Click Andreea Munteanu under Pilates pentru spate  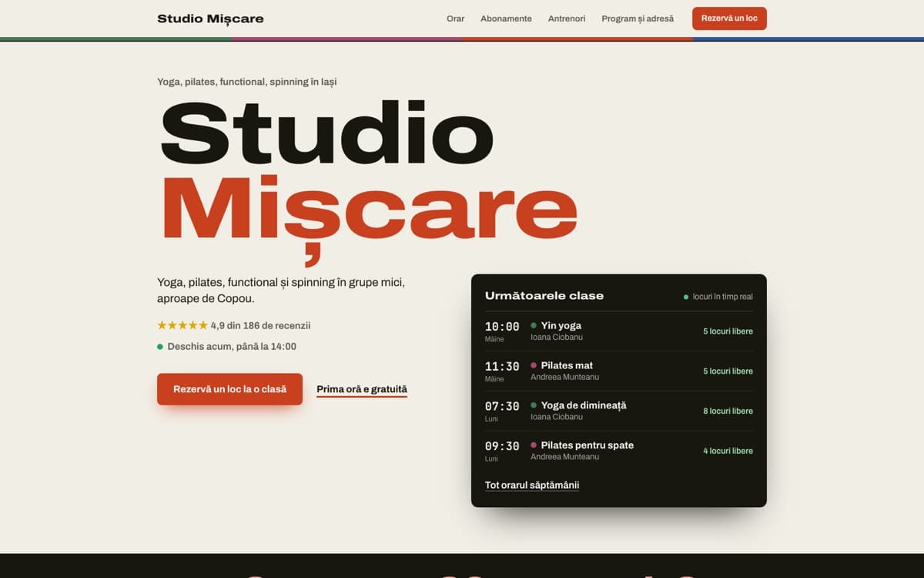pyautogui.click(x=564, y=457)
